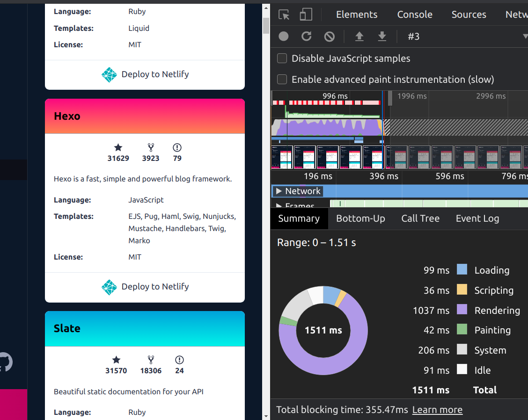The height and width of the screenshot is (420, 528).
Task: Open the Console panel tab
Action: coord(415,14)
